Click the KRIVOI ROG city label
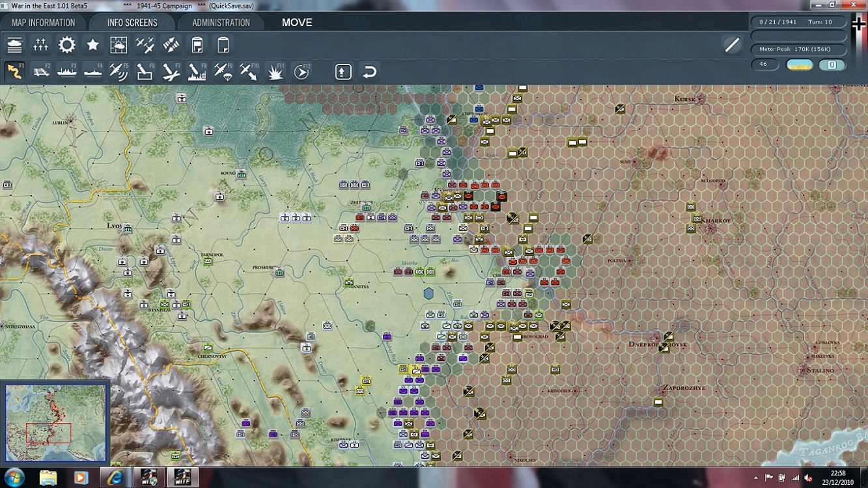 [560, 390]
